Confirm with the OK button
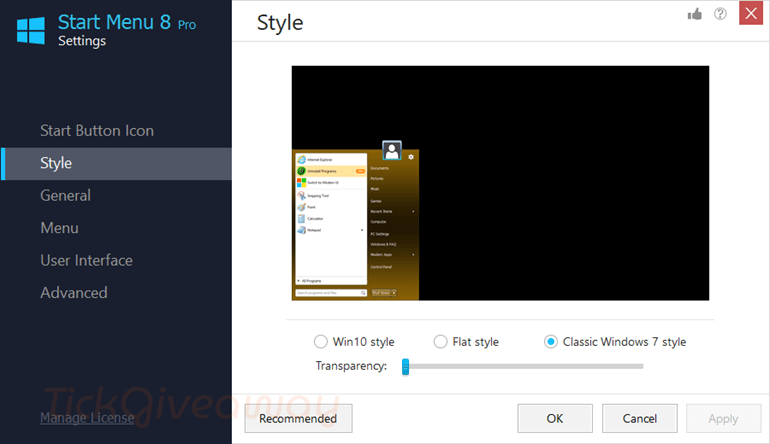 555,418
